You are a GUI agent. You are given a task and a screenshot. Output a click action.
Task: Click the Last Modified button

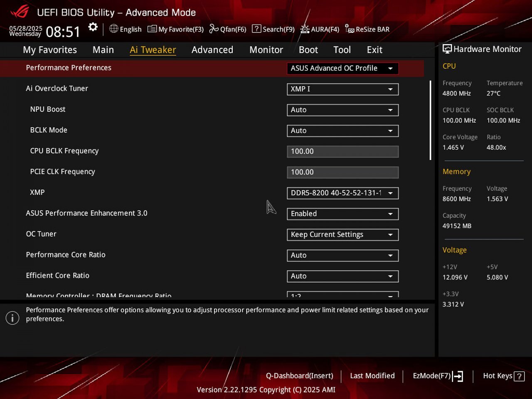[372, 376]
